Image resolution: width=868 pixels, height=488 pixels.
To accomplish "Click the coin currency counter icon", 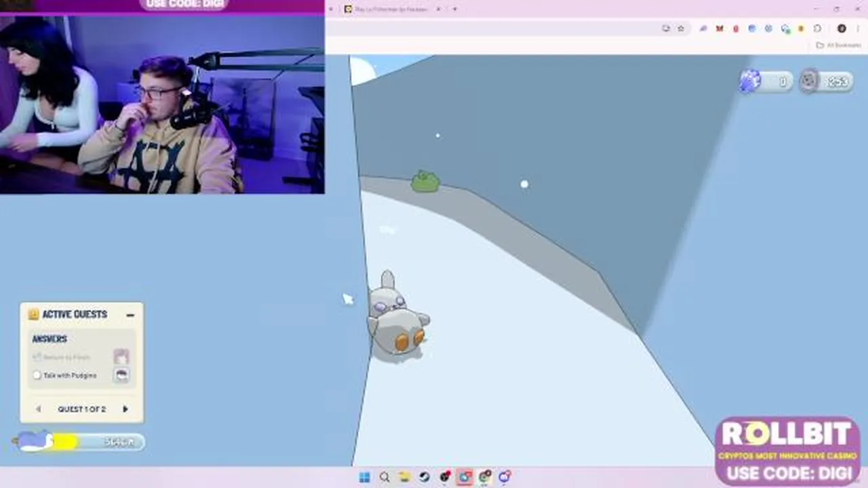I will point(808,81).
